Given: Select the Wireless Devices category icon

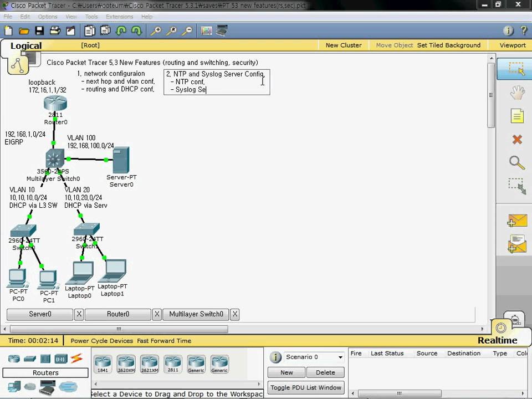Looking at the screenshot, I should point(61,359).
